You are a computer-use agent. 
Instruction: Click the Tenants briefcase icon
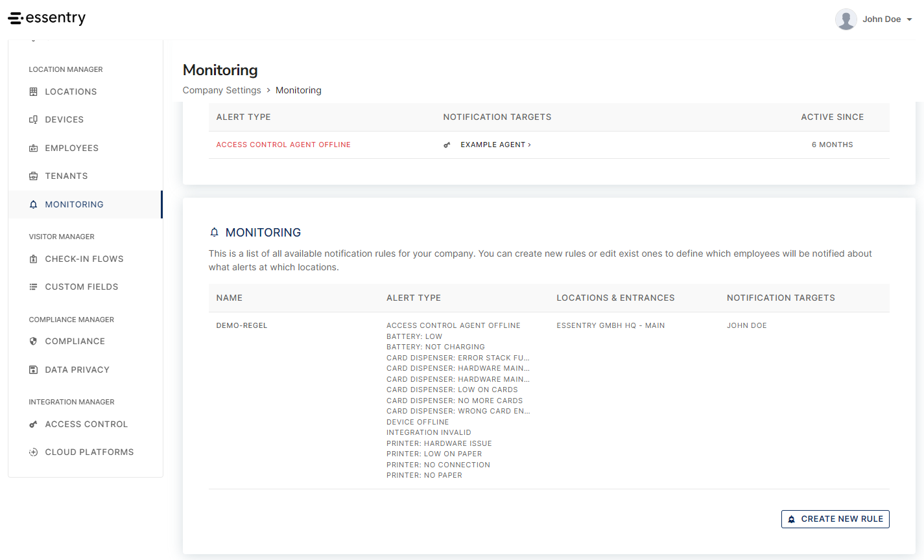pos(34,176)
